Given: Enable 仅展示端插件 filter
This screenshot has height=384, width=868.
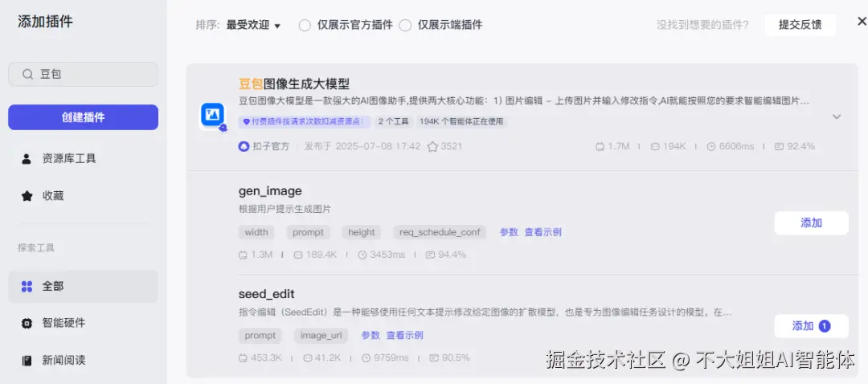Looking at the screenshot, I should (405, 26).
